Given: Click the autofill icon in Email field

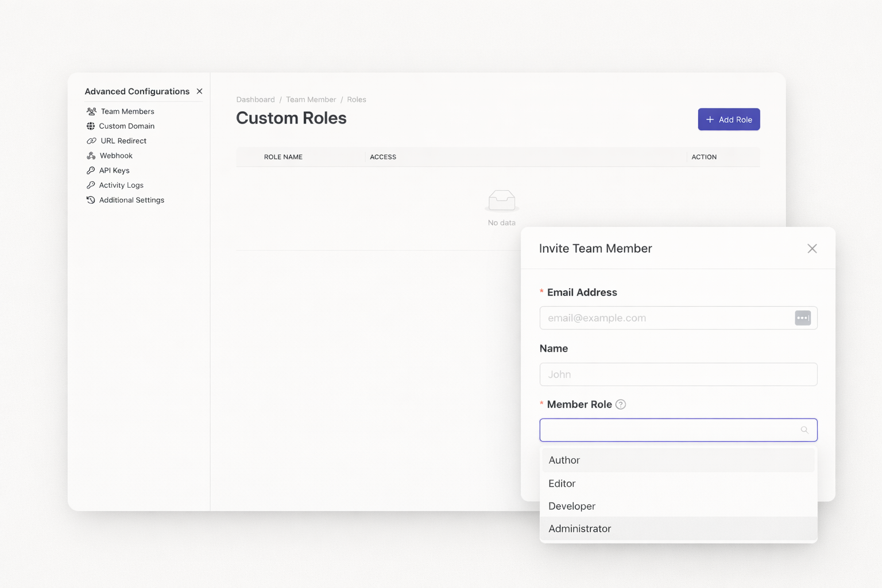Looking at the screenshot, I should tap(802, 318).
